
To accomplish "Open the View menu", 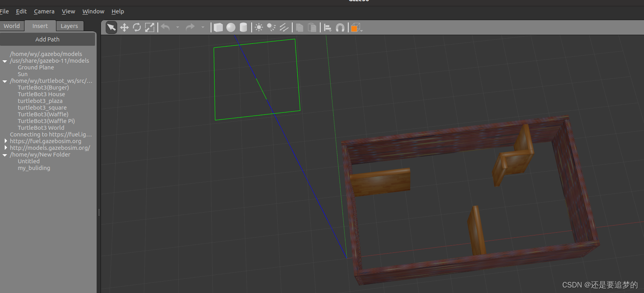I will tap(68, 11).
